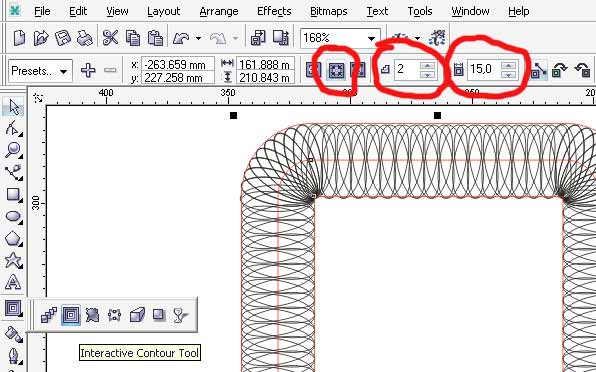Create a new document with the New icon
The width and height of the screenshot is (596, 372).
(x=19, y=38)
